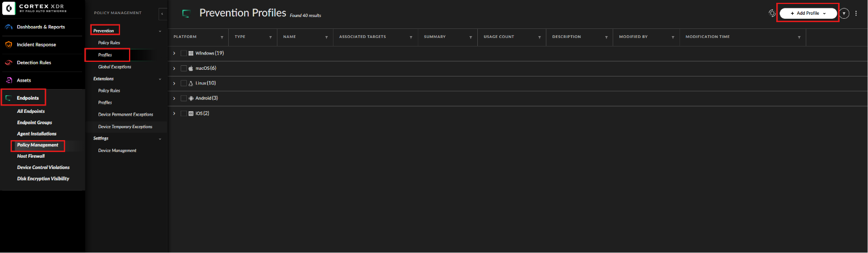Click the macOS Apple logo icon

click(191, 68)
